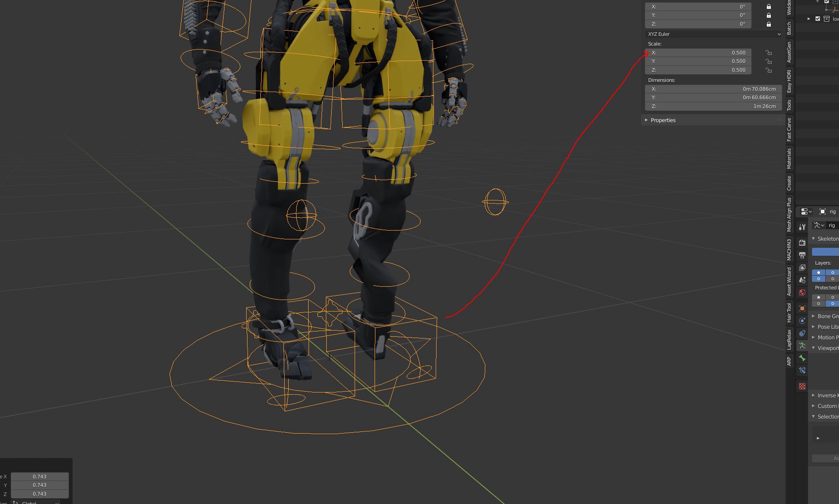Open the XYZ Euler rotation mode dropdown

713,34
